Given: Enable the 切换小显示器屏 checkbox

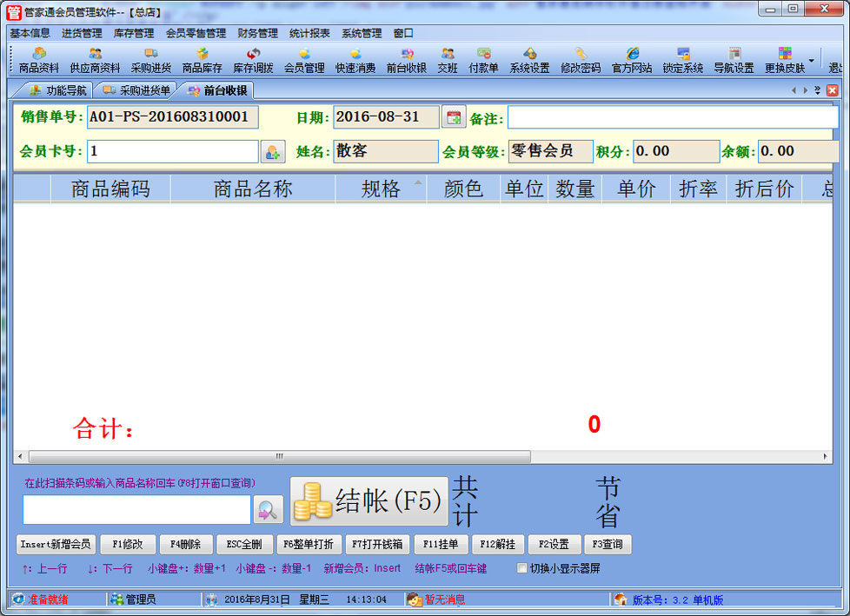Looking at the screenshot, I should [522, 568].
